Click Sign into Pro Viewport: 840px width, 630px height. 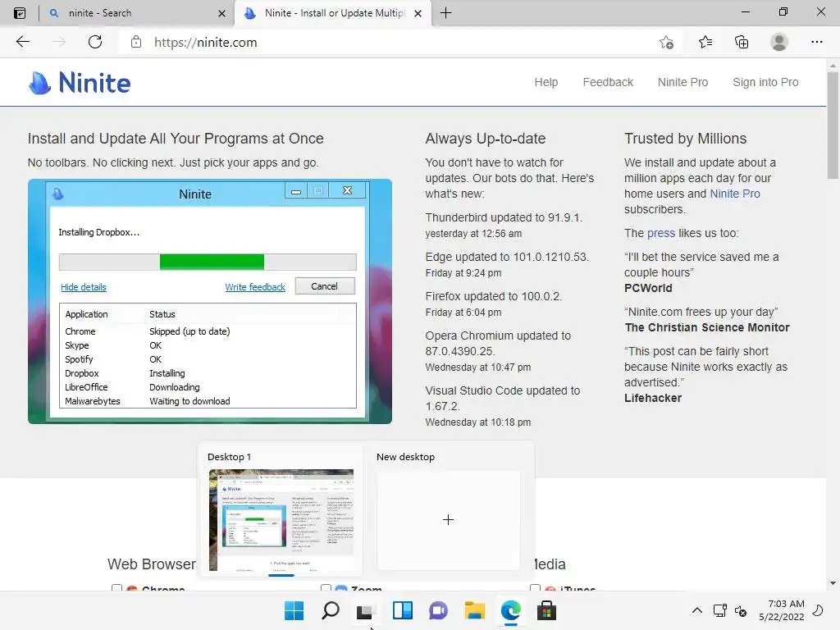pos(765,82)
